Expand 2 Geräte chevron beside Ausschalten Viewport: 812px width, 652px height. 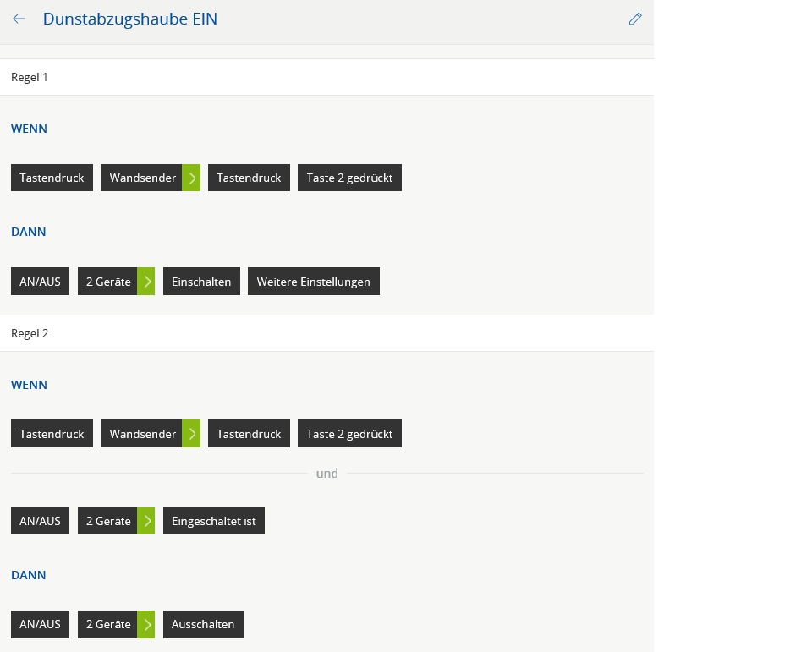146,624
